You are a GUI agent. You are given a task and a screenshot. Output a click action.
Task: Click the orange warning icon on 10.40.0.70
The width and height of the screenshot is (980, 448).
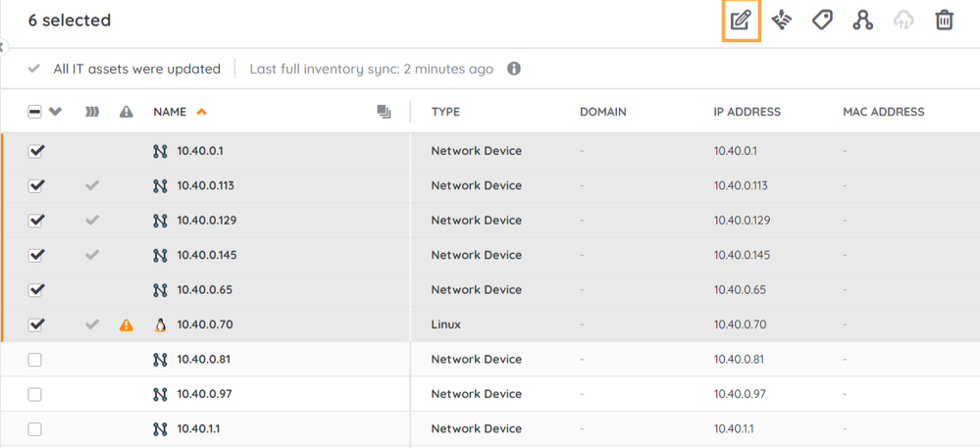pyautogui.click(x=126, y=324)
